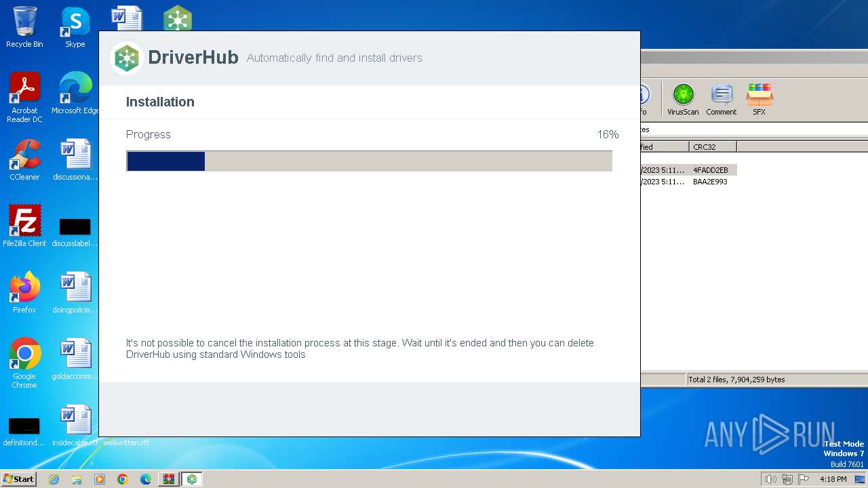This screenshot has height=488, width=868.
Task: Select the discusslabel... black file icon
Action: [75, 231]
